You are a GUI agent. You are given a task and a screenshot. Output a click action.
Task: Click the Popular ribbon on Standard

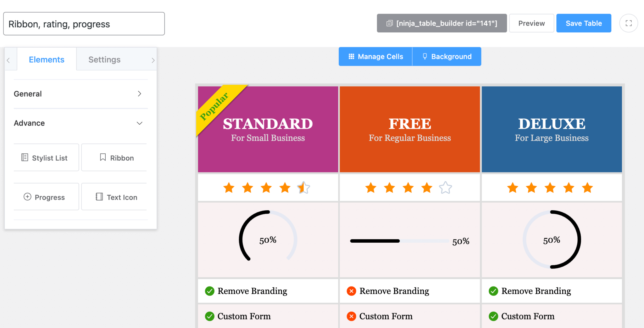[x=214, y=106]
